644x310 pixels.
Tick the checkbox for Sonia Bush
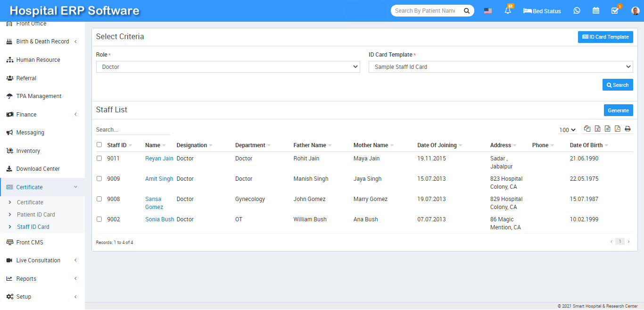pyautogui.click(x=99, y=219)
